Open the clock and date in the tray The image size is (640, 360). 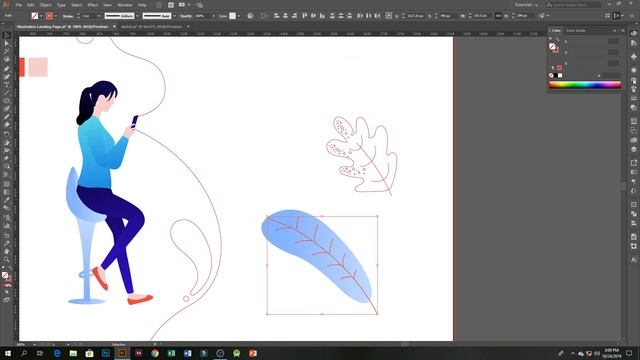pos(611,353)
